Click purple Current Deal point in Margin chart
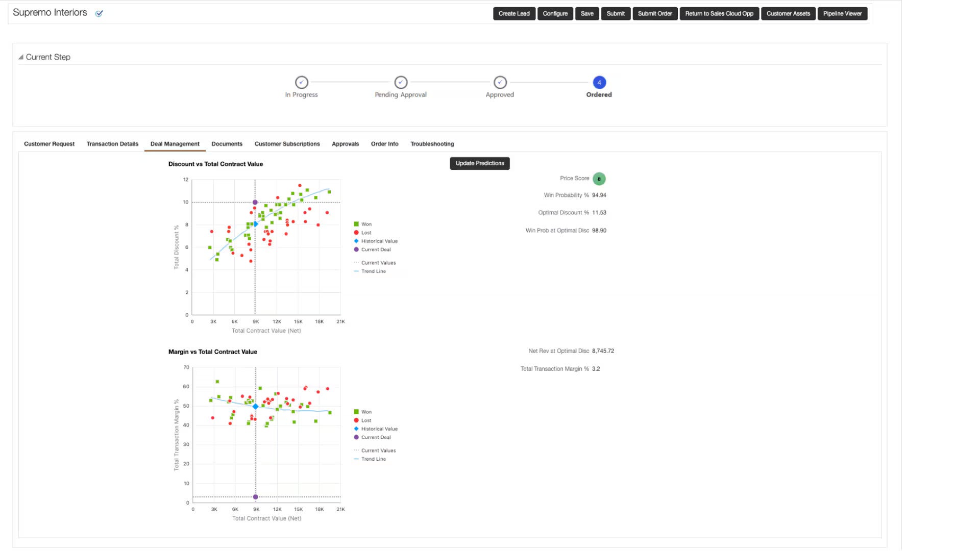The height and width of the screenshot is (551, 980). pos(256,497)
